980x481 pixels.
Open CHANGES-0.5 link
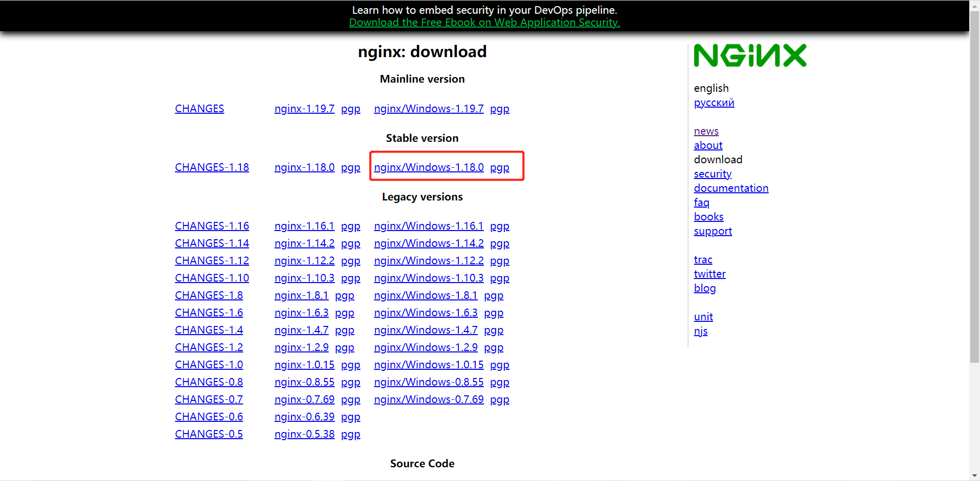(209, 434)
